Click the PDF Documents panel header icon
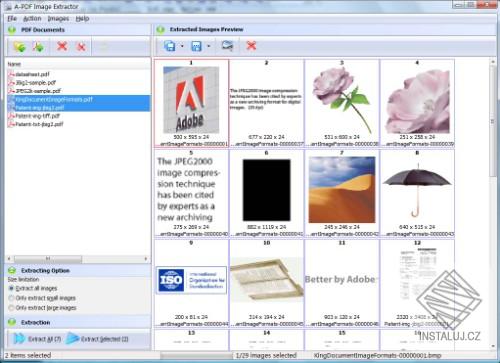 pos(12,30)
